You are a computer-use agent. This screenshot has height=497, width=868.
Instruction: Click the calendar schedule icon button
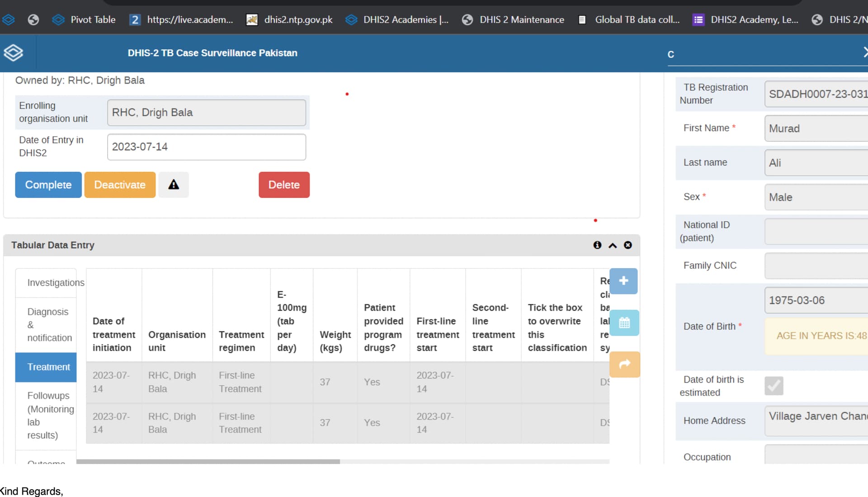point(624,323)
